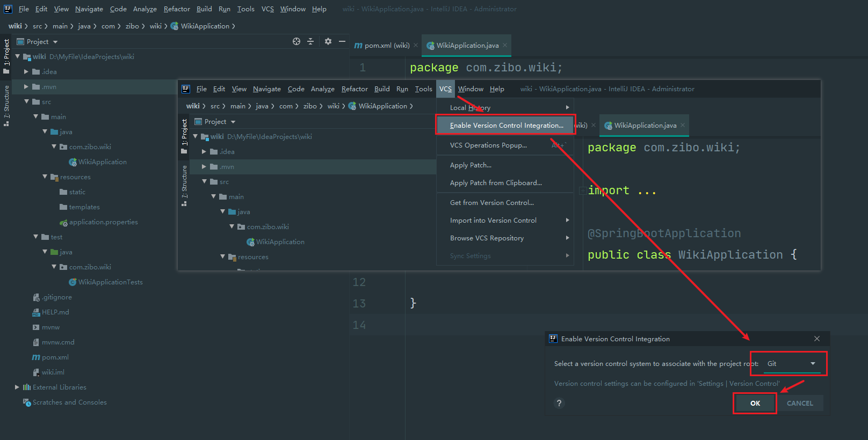
Task: Open Import into Version Control submenu
Action: pos(505,220)
